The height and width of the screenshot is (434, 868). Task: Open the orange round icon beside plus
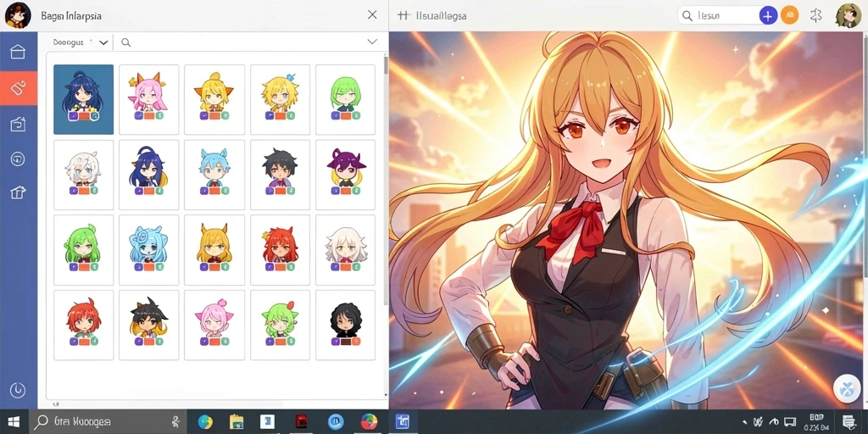pyautogui.click(x=789, y=15)
